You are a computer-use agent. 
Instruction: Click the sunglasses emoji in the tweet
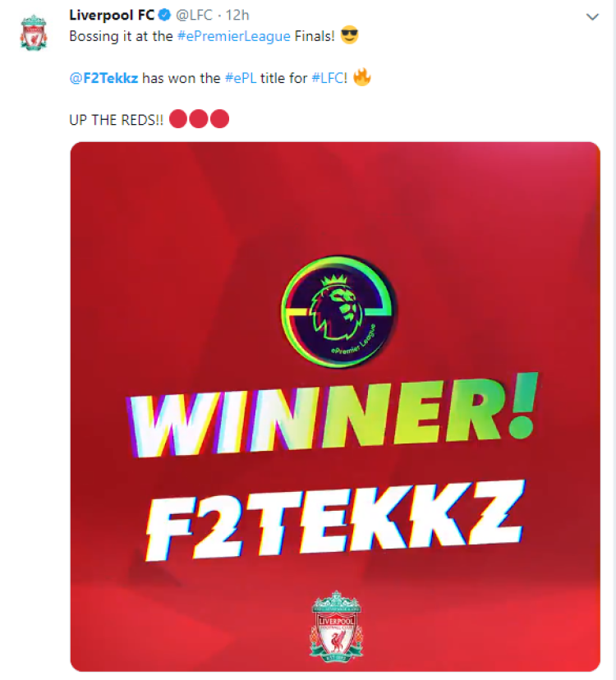[x=350, y=35]
